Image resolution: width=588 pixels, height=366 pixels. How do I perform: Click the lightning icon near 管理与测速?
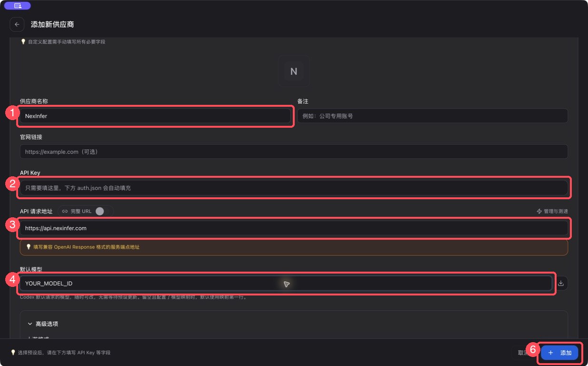pos(539,211)
